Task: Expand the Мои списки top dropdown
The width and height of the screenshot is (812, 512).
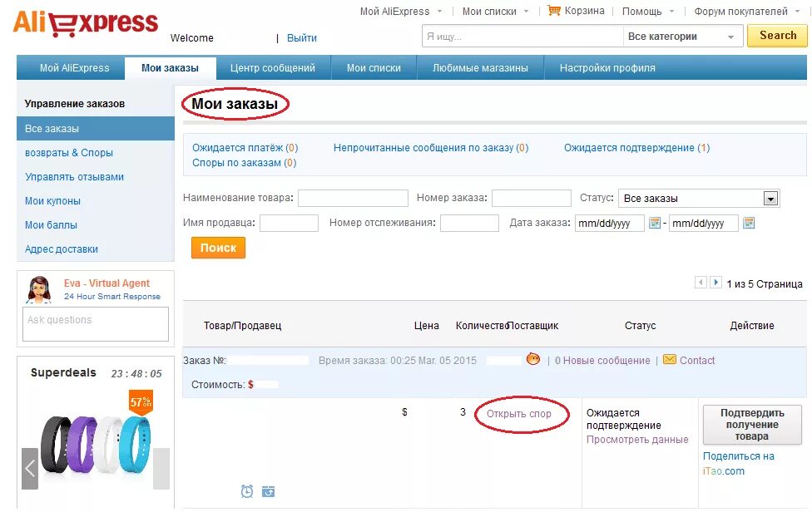Action: (526, 12)
